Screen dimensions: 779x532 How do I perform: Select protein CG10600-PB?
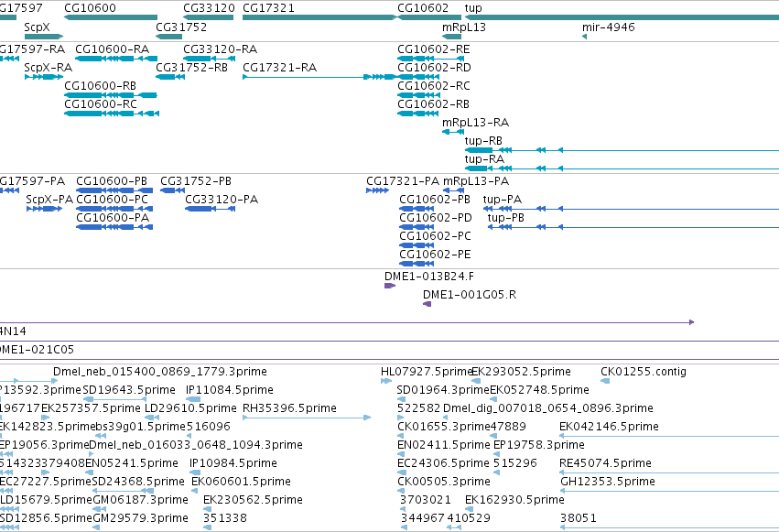coord(112,181)
